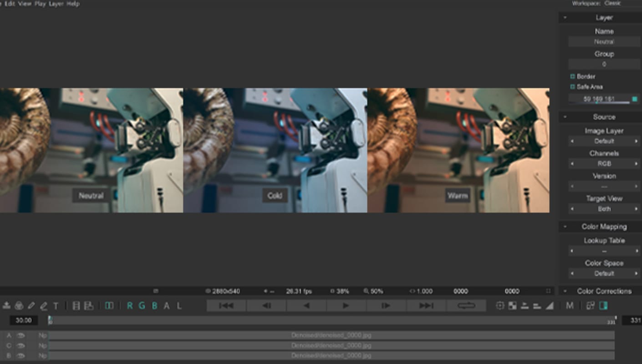Click the teal layer color swatch
This screenshot has height=364, width=642.
635,99
